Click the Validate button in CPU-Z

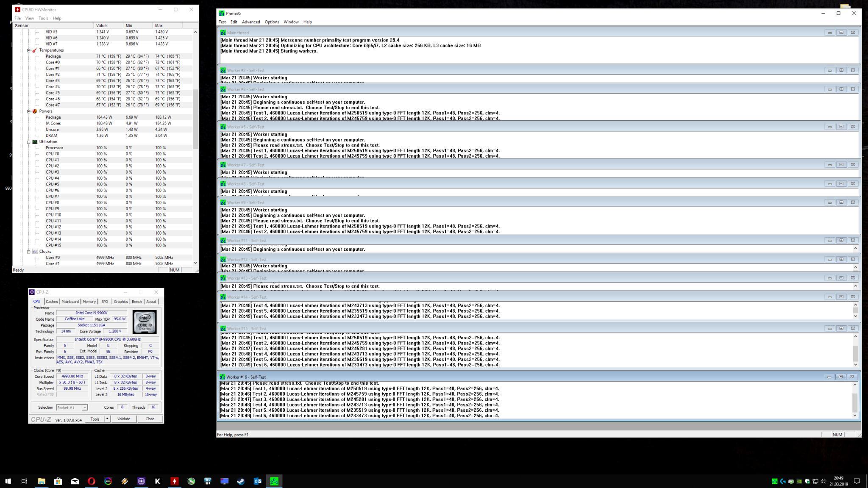point(124,419)
